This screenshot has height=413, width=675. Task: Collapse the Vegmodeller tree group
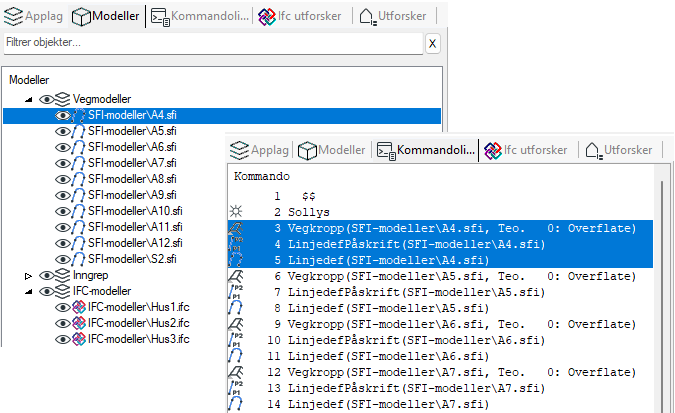[x=28, y=99]
